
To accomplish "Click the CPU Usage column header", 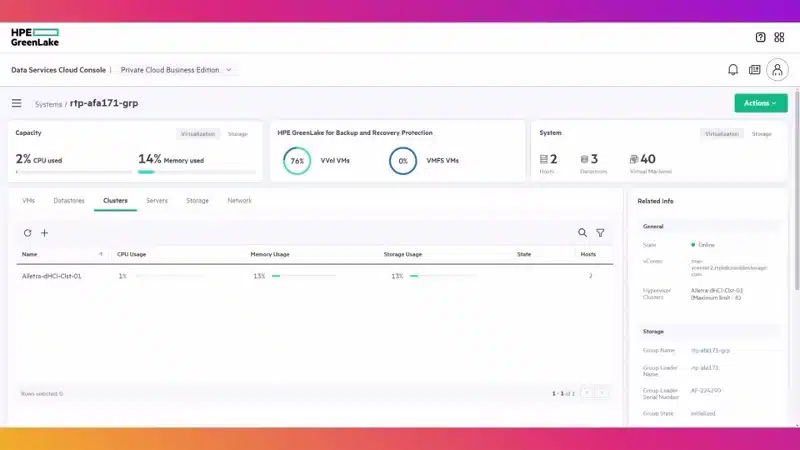I will (x=132, y=254).
